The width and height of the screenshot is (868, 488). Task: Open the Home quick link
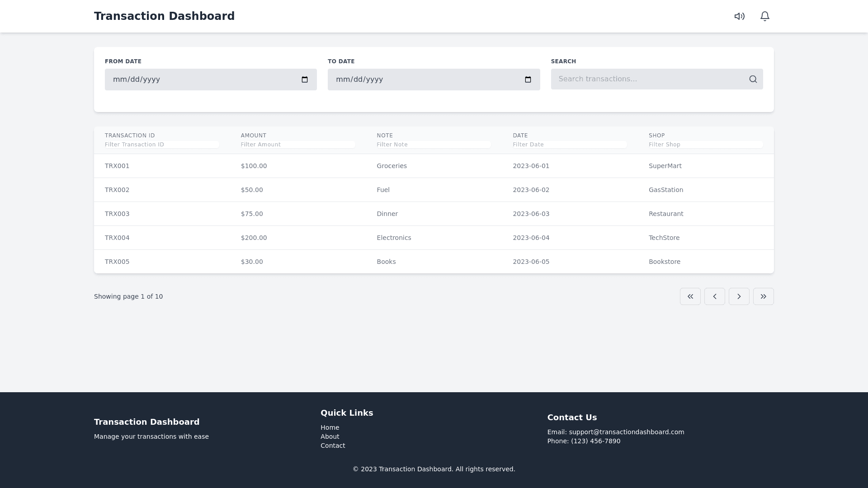[x=330, y=427]
